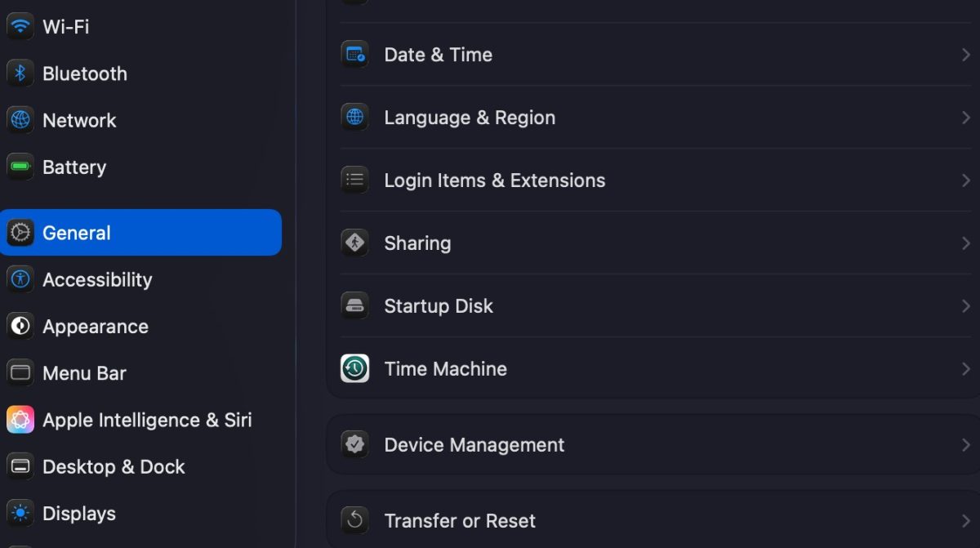This screenshot has height=548, width=980.
Task: Click the chevron next to Login Items & Extensions
Action: click(x=965, y=180)
